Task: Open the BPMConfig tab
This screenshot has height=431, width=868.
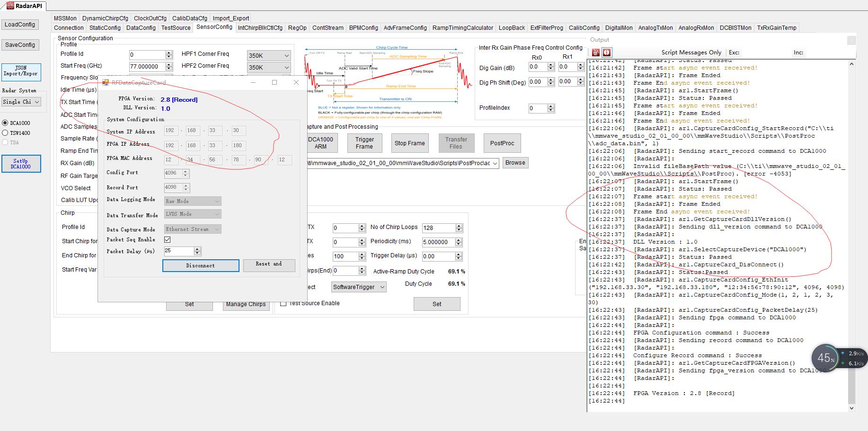Action: (363, 28)
